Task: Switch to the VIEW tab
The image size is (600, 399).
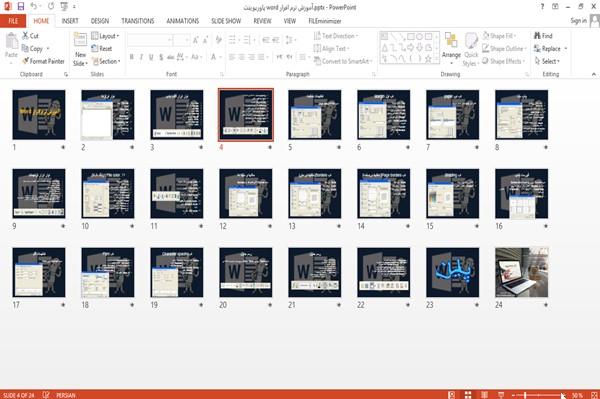Action: [x=290, y=21]
